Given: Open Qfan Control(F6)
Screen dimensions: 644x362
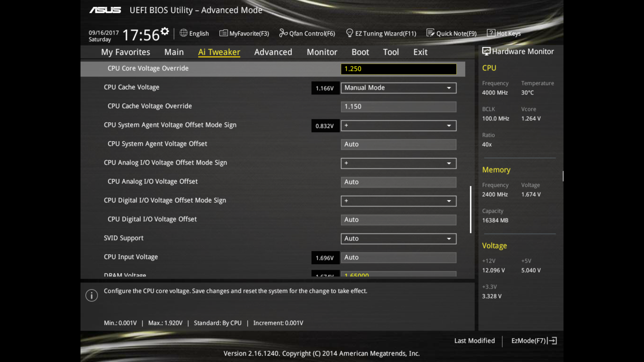Looking at the screenshot, I should pos(307,33).
